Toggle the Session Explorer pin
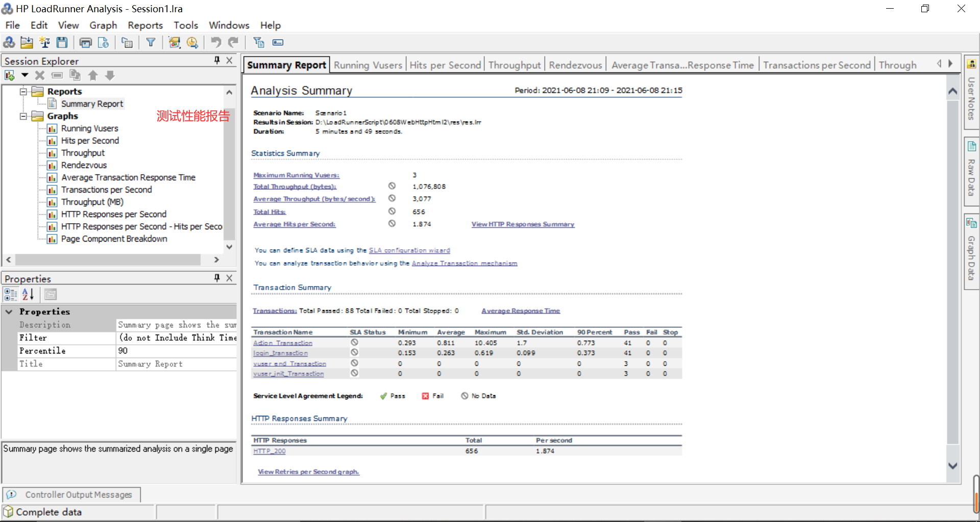 pos(217,60)
